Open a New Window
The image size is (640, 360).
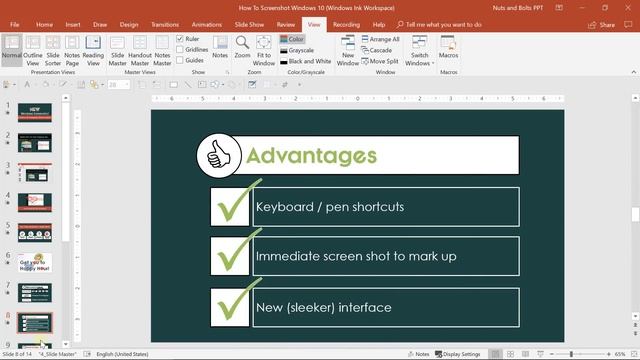348,51
